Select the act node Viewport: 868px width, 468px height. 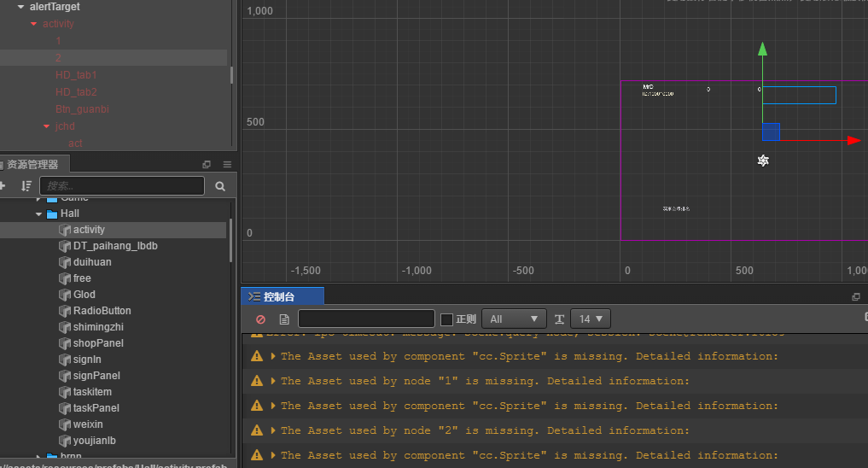click(x=75, y=143)
